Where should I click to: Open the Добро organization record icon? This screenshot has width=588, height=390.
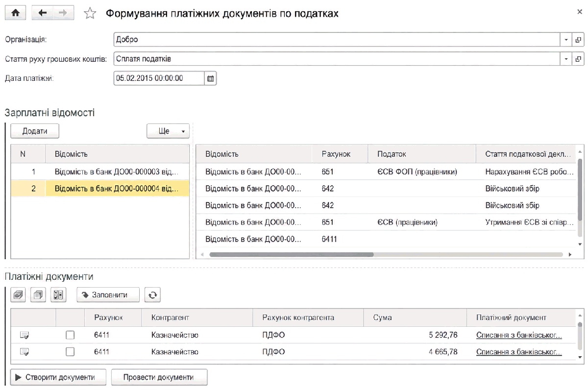[578, 40]
